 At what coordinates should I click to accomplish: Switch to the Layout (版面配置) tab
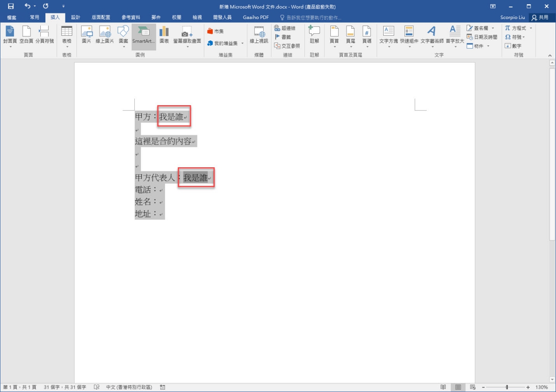click(101, 18)
